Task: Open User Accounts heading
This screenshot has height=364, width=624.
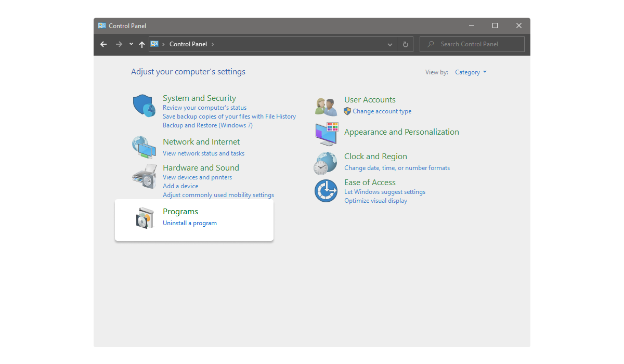Action: pos(370,99)
